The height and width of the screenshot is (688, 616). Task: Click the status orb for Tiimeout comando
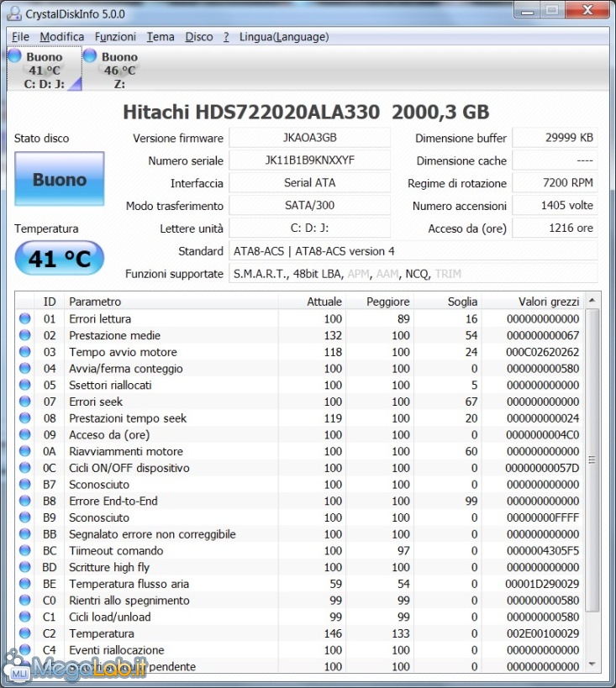[25, 550]
